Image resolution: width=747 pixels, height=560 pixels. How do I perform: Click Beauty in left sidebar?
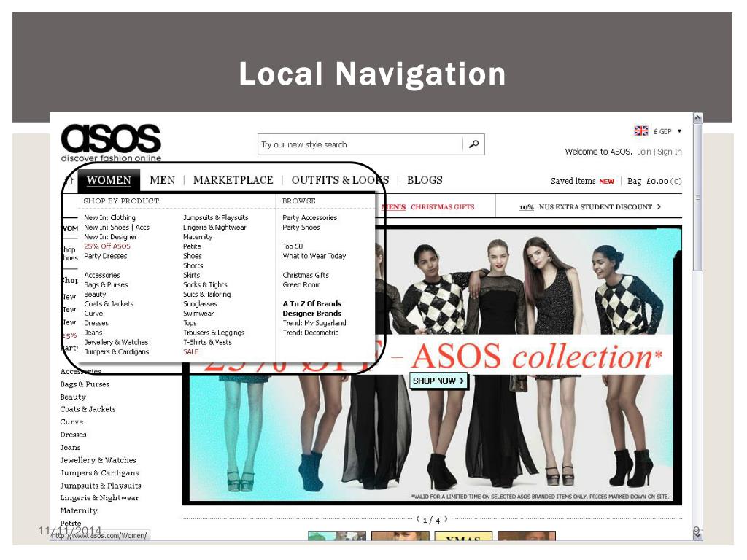73,397
